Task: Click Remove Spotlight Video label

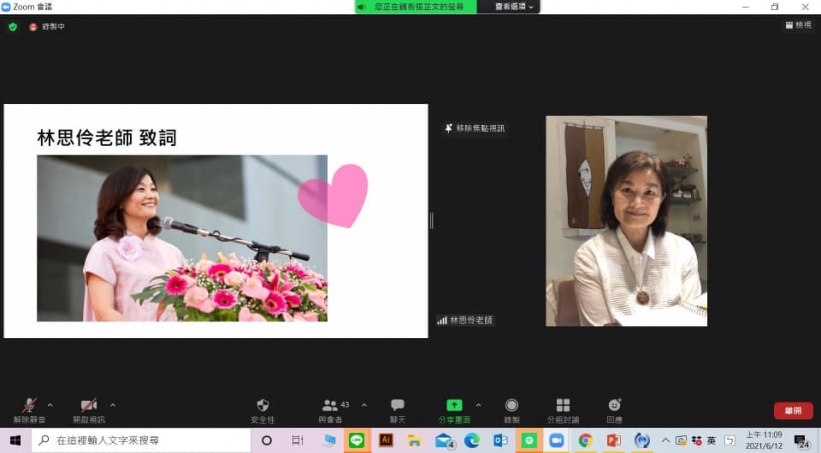Action: click(475, 128)
